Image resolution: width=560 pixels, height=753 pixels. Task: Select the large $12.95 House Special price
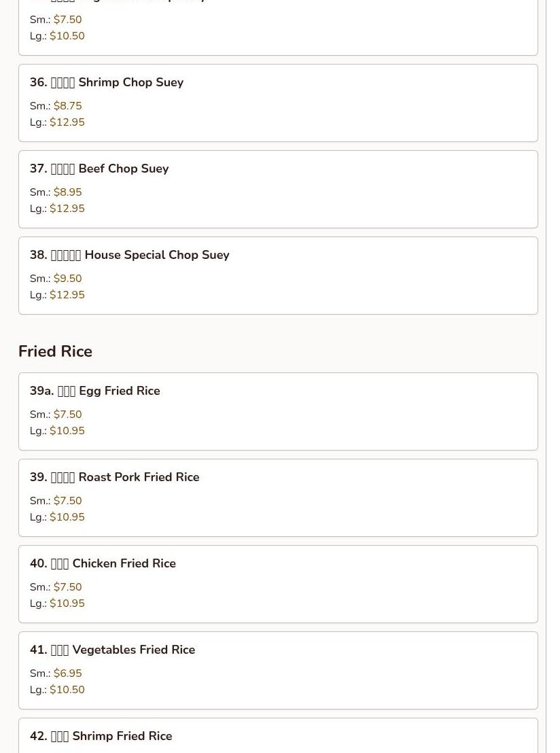click(67, 295)
